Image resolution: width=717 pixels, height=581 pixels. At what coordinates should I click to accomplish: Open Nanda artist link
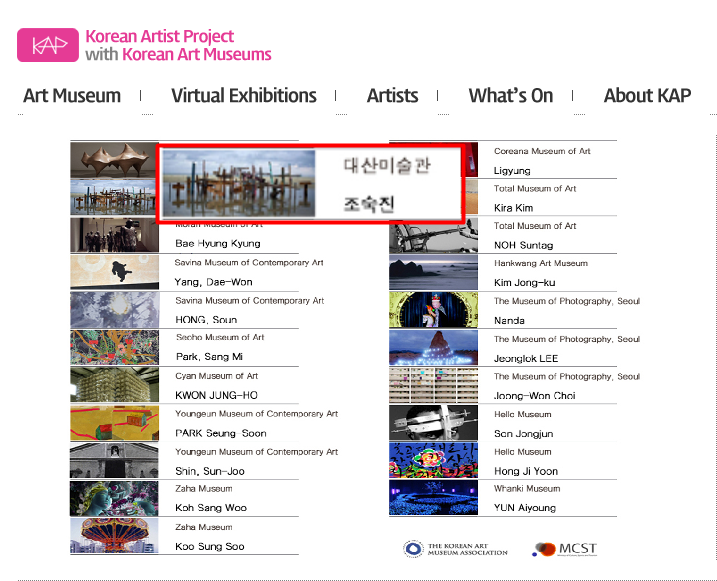click(x=509, y=320)
